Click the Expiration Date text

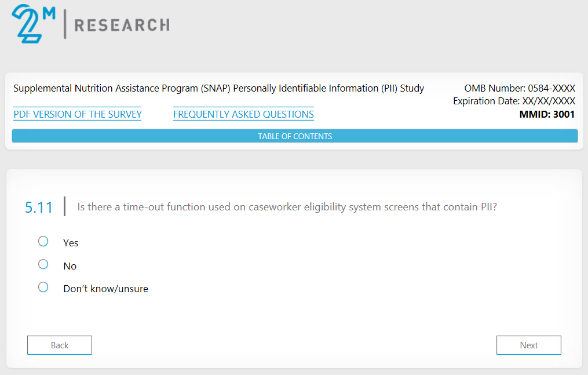(x=514, y=101)
